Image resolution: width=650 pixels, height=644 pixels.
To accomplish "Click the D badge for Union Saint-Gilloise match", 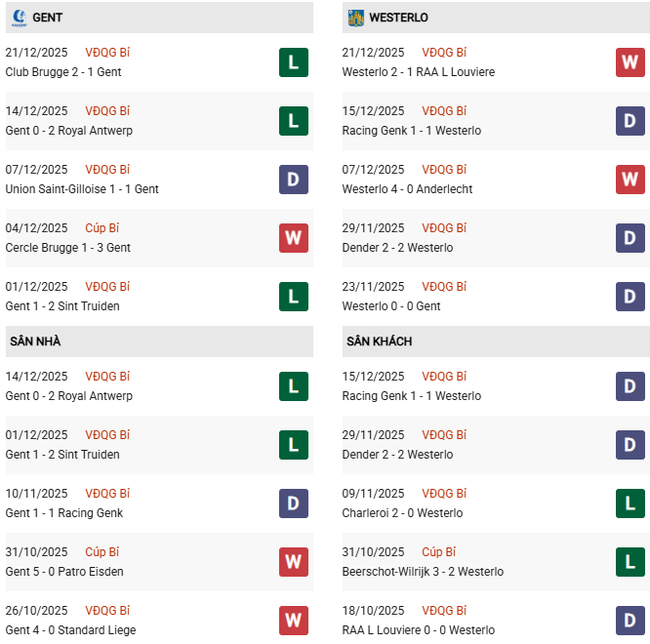I will click(x=294, y=180).
